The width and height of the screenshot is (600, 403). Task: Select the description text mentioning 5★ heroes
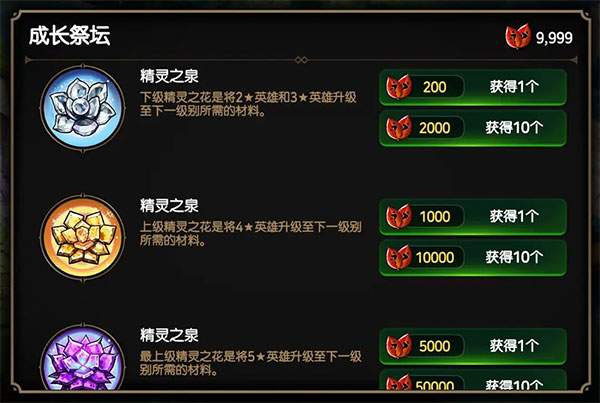(x=250, y=363)
